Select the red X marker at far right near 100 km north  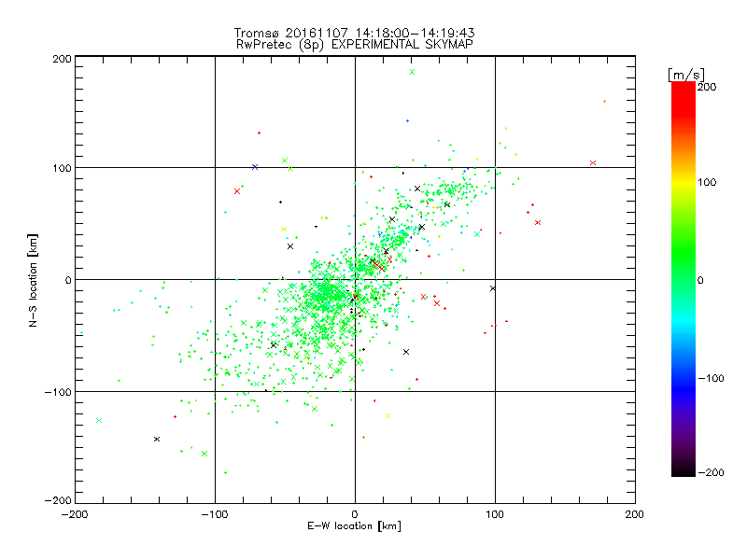pyautogui.click(x=593, y=162)
